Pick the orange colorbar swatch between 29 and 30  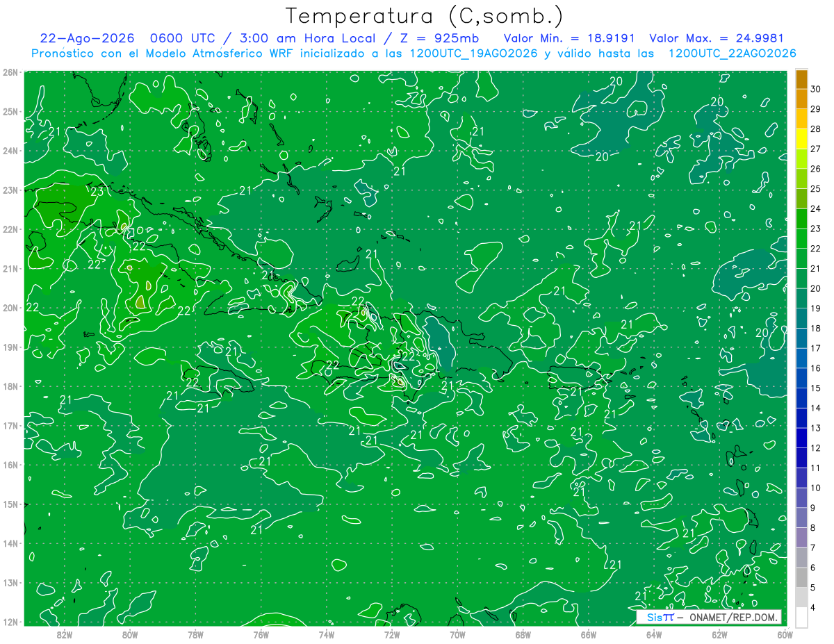[802, 99]
